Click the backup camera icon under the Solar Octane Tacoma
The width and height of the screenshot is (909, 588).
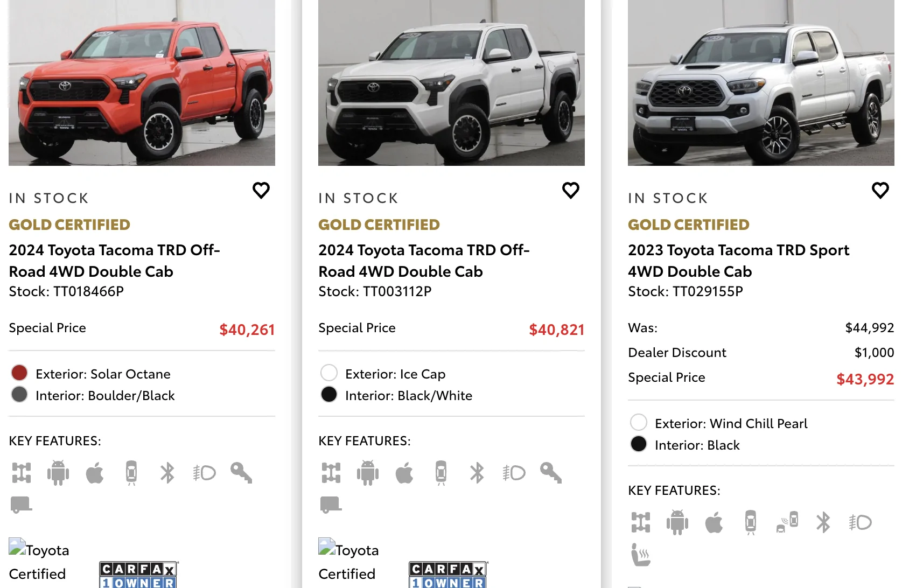click(x=131, y=473)
